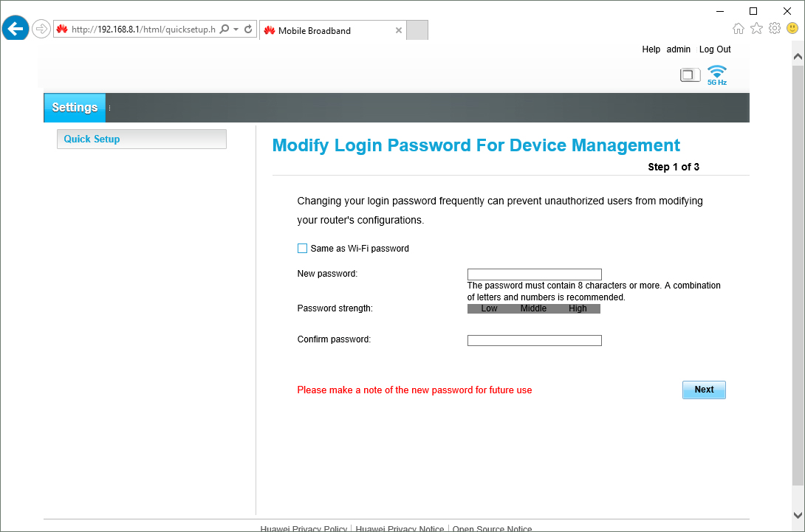Close the Mobile Broadband browser tab
The image size is (805, 532).
(x=399, y=30)
